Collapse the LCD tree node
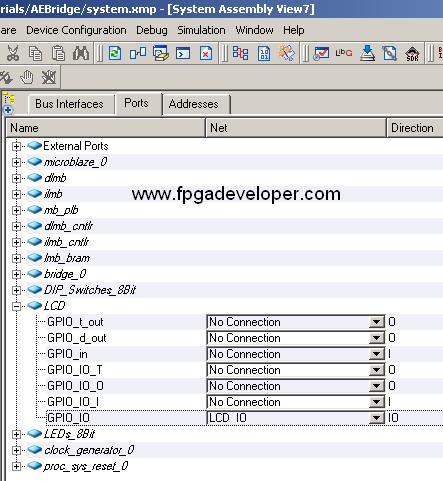 16,306
